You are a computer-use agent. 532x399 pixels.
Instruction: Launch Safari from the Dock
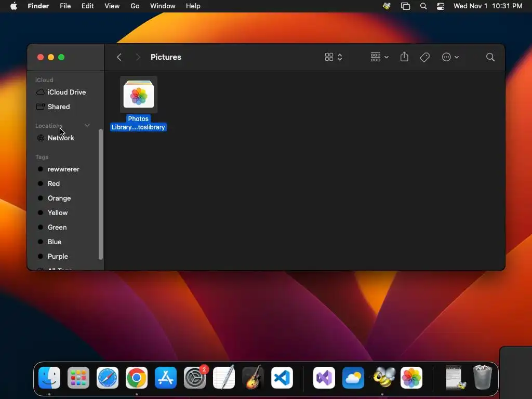108,378
